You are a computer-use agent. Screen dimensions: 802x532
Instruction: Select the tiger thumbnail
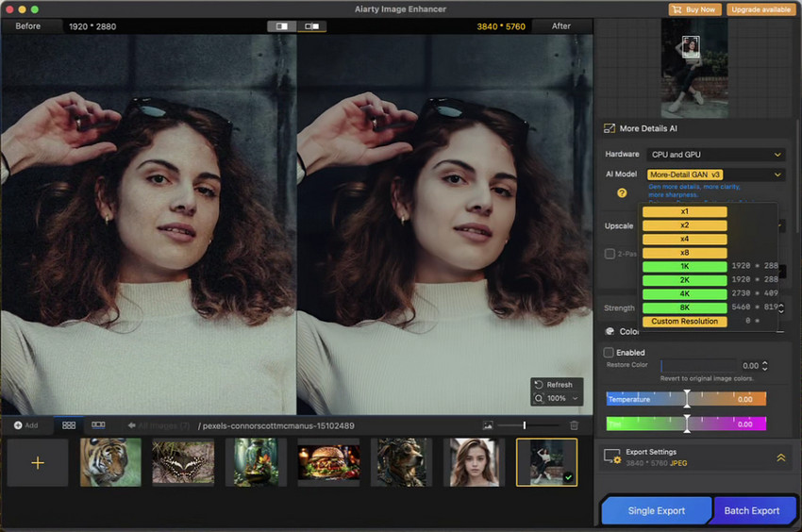tap(110, 462)
